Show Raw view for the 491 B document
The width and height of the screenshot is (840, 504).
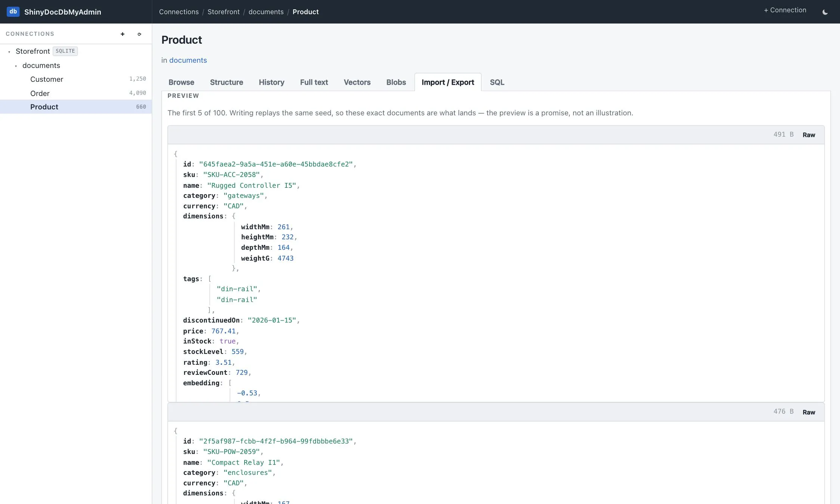pos(809,135)
